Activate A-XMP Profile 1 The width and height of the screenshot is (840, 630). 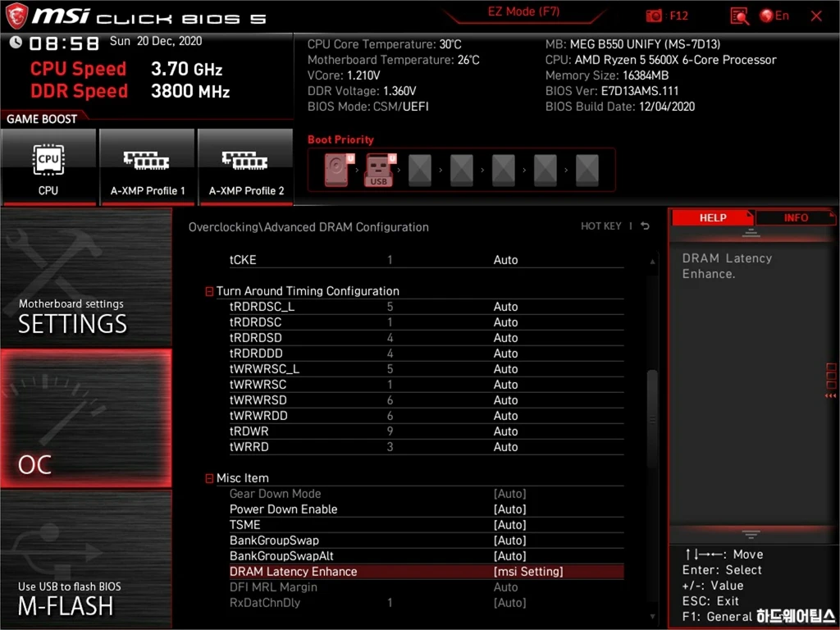pos(148,167)
